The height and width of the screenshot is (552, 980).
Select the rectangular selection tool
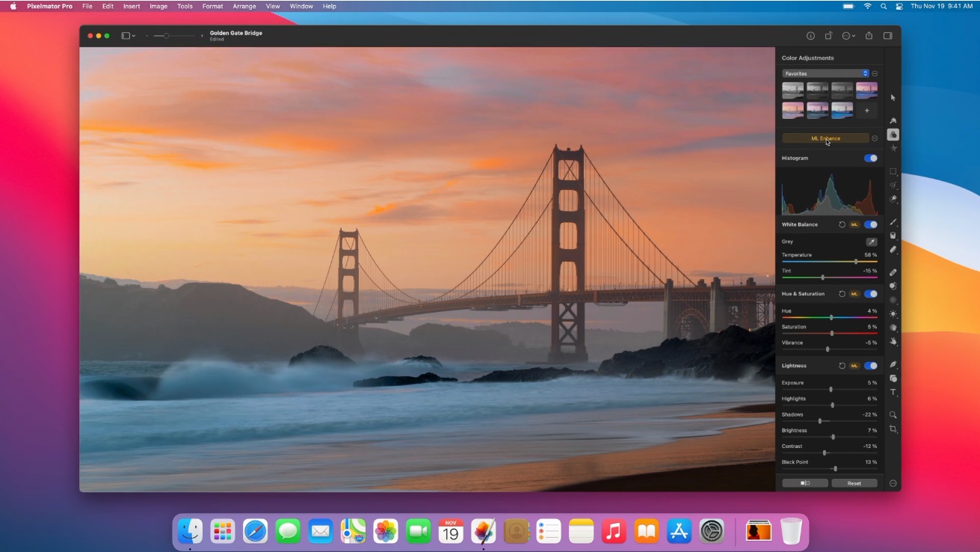point(893,171)
